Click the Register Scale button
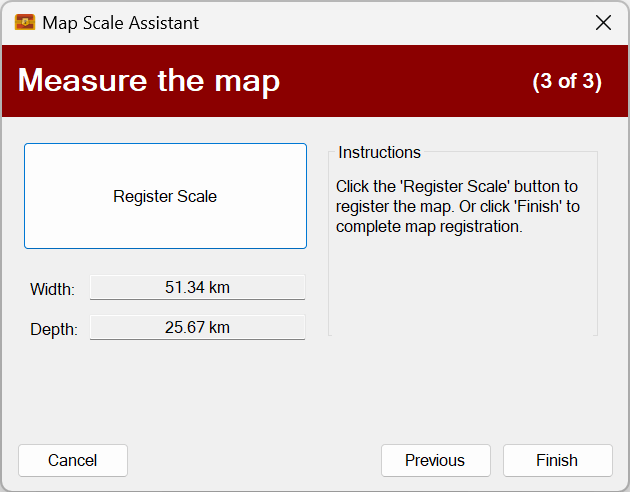 (x=165, y=196)
